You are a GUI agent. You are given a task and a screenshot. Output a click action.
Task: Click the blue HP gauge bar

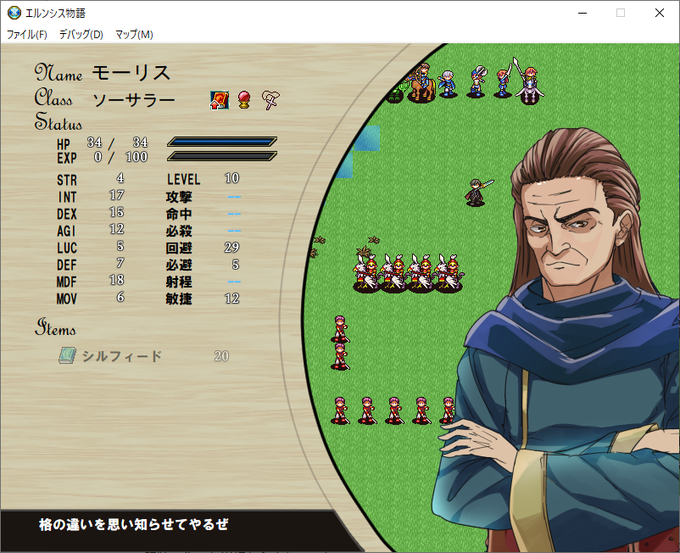tap(222, 141)
